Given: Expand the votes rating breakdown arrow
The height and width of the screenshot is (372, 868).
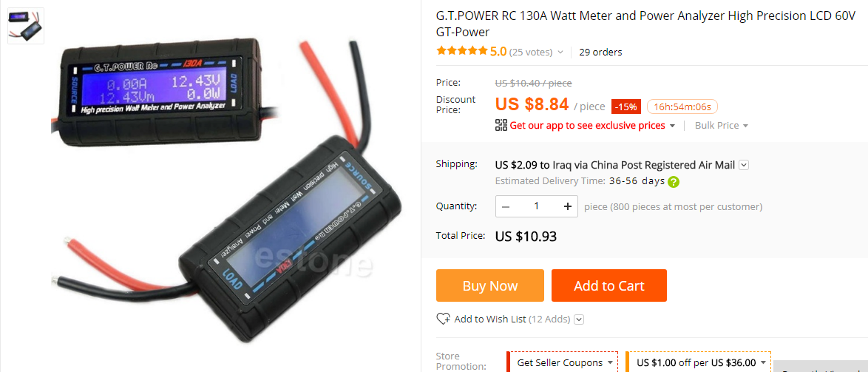Looking at the screenshot, I should [x=560, y=53].
